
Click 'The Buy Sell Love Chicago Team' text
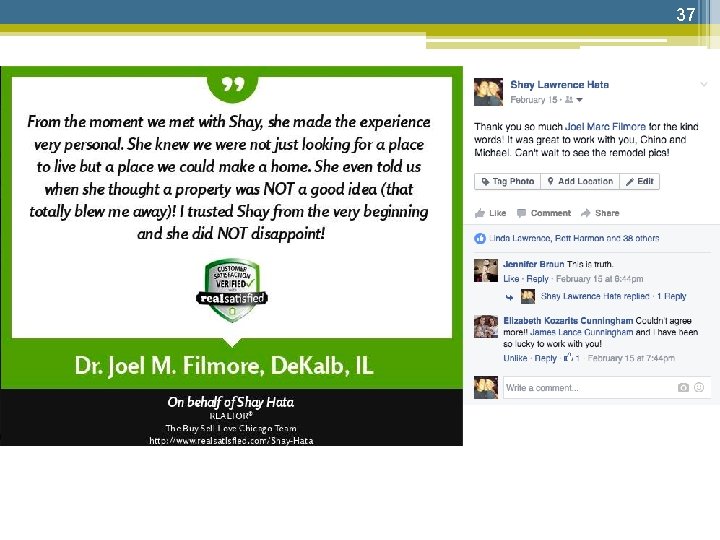tap(231, 428)
